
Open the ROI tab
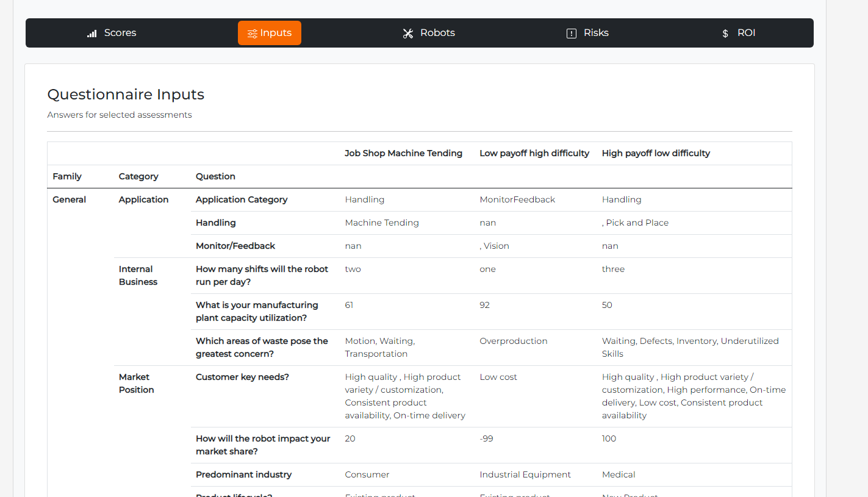(x=739, y=33)
